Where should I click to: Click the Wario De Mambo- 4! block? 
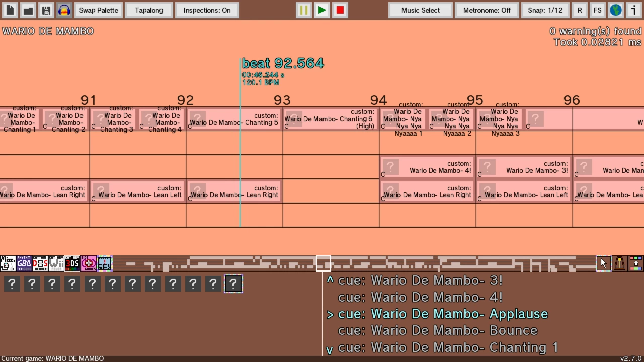427,167
